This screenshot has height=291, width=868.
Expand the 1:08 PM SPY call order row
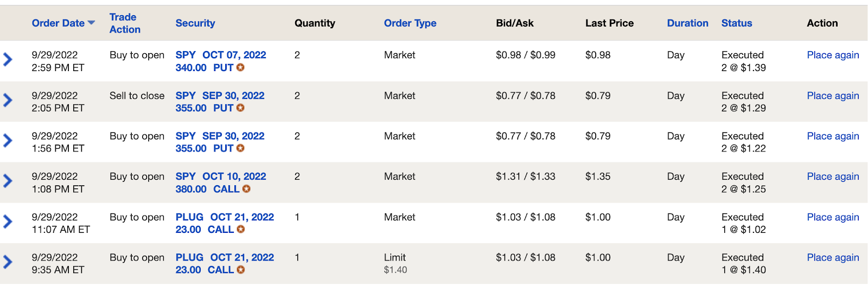pos(8,181)
